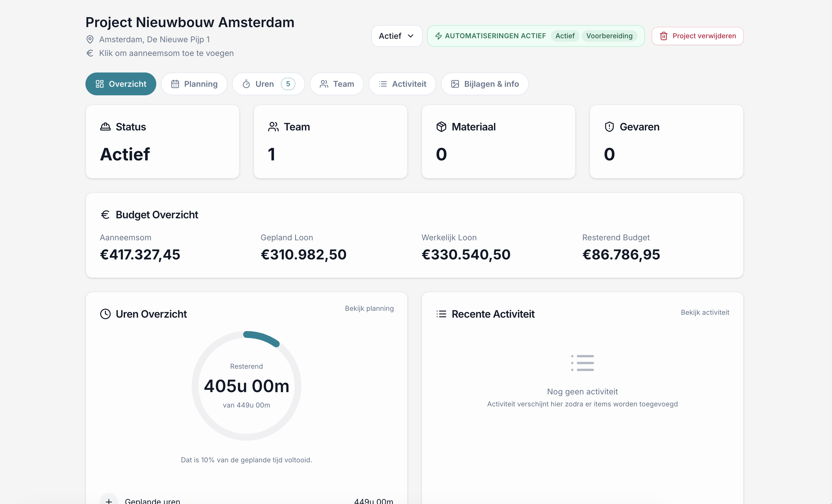The width and height of the screenshot is (832, 504).
Task: Click the list icon next to Recente Activiteit
Action: (441, 314)
